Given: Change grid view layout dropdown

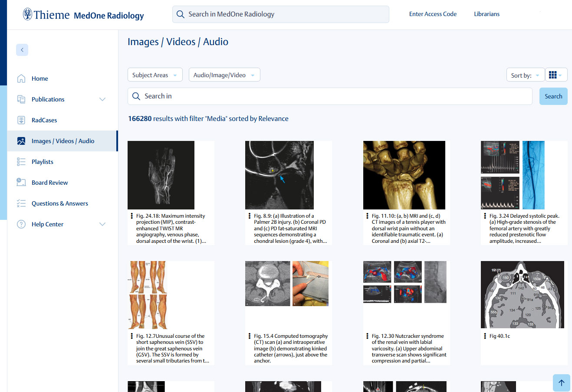Looking at the screenshot, I should (x=556, y=75).
